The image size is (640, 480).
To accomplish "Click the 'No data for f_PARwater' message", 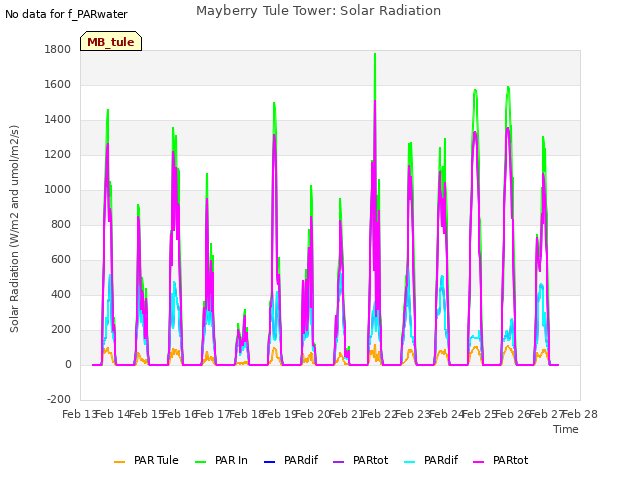I will (66, 14).
